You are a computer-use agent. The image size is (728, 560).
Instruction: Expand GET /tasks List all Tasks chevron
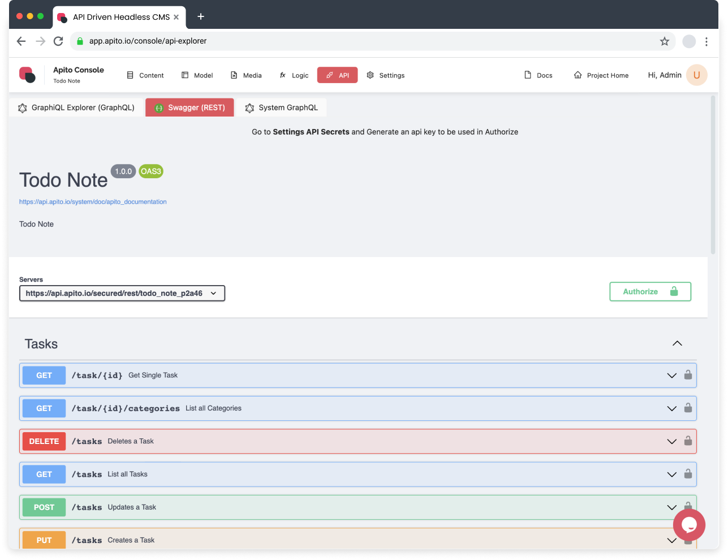tap(672, 475)
